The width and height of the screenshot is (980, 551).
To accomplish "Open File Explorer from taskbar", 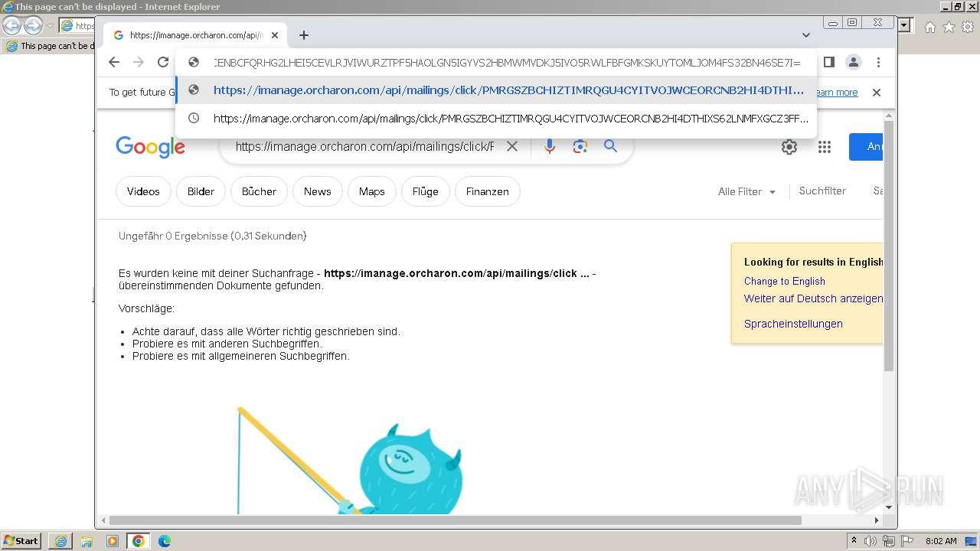I will pos(87,541).
